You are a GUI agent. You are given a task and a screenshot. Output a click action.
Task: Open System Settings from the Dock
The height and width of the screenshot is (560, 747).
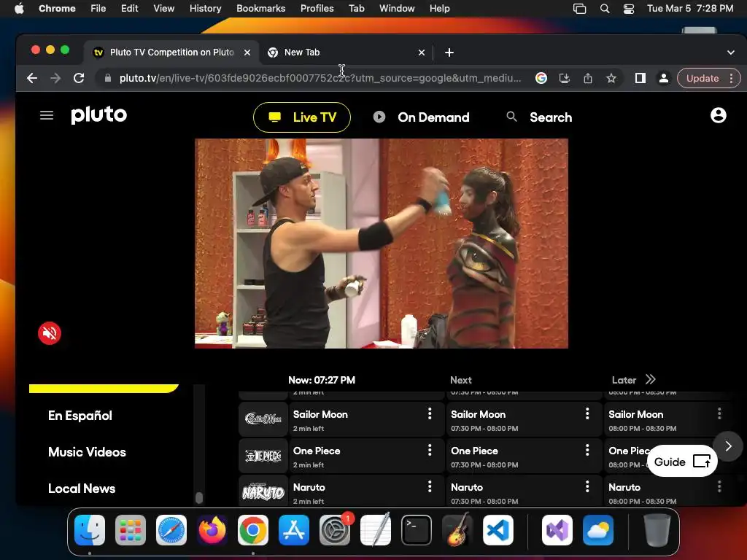pos(334,529)
